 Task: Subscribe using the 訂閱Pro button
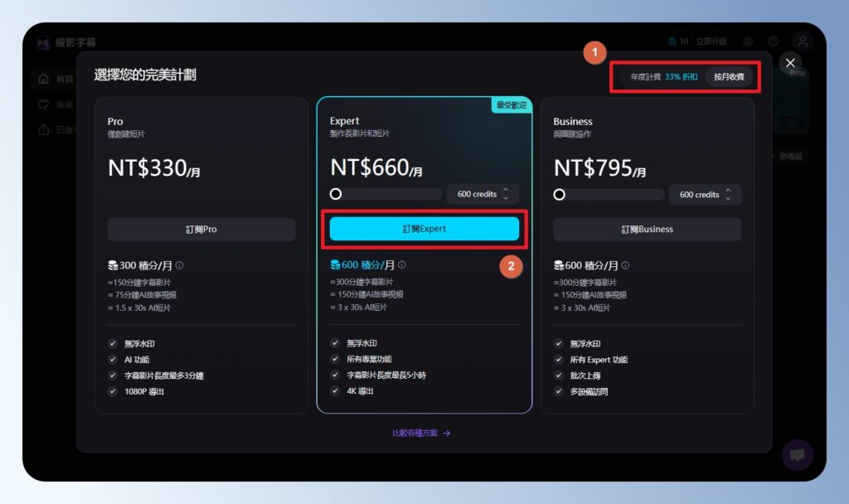pos(201,229)
